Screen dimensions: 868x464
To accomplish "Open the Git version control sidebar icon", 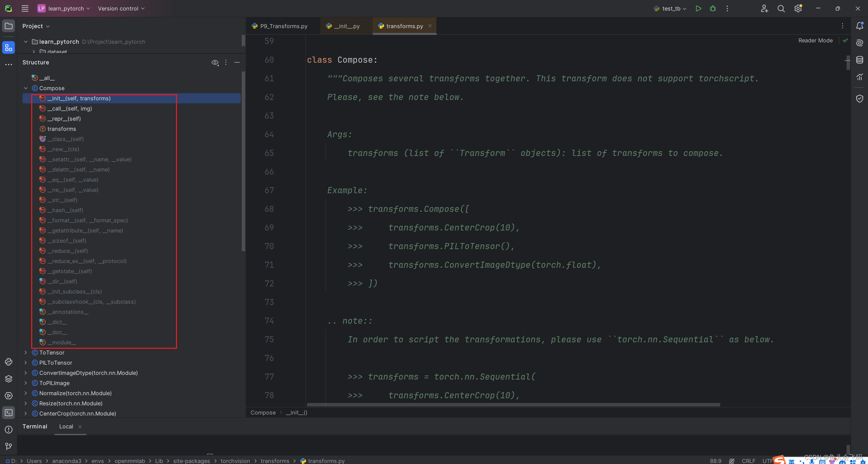I will tap(8, 446).
